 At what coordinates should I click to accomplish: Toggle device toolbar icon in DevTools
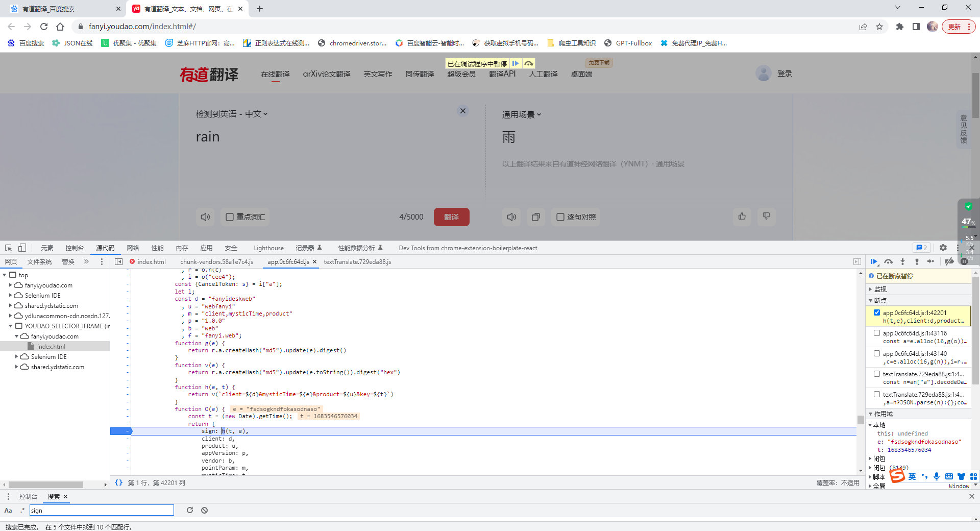(22, 248)
